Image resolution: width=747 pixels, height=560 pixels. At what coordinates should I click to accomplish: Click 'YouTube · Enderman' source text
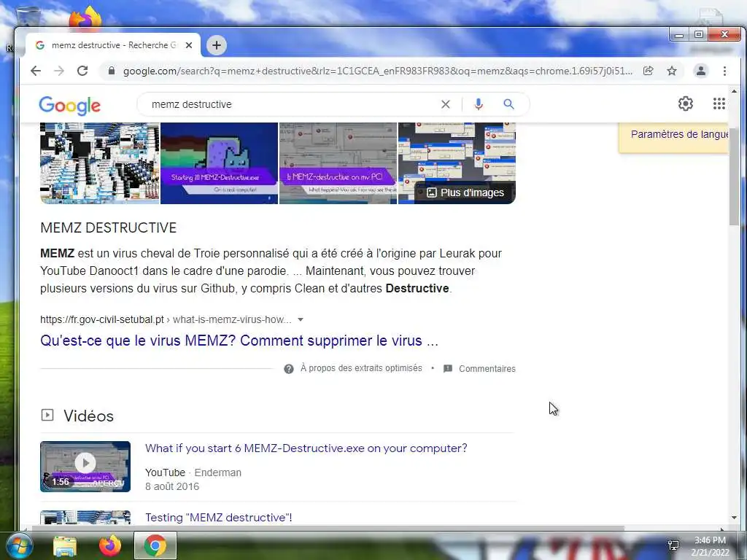click(x=193, y=472)
